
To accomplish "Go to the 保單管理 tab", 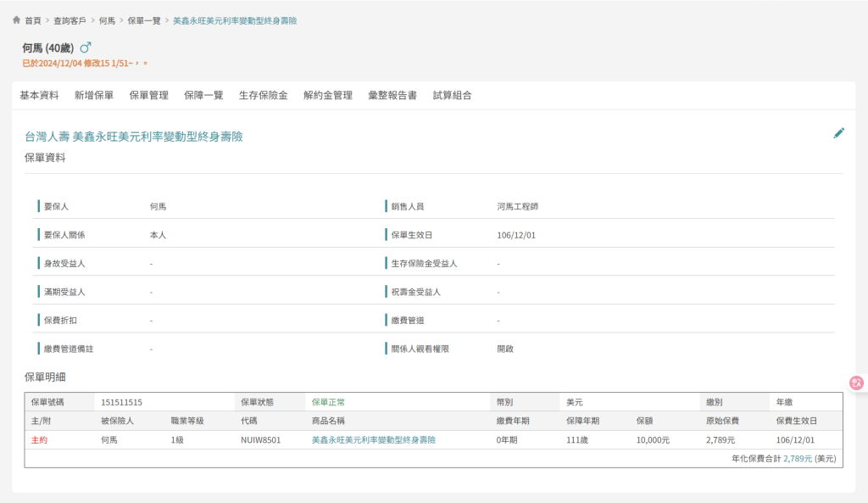I will point(148,96).
